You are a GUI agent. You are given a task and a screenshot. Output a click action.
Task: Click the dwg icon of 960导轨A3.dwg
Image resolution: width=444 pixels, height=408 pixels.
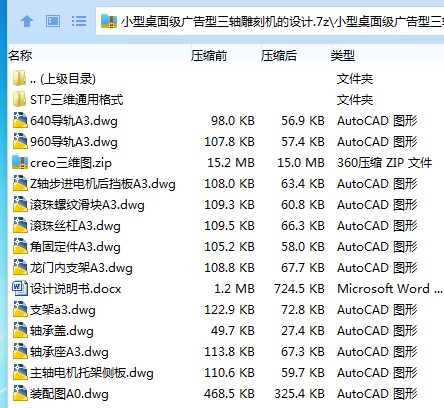pos(20,141)
